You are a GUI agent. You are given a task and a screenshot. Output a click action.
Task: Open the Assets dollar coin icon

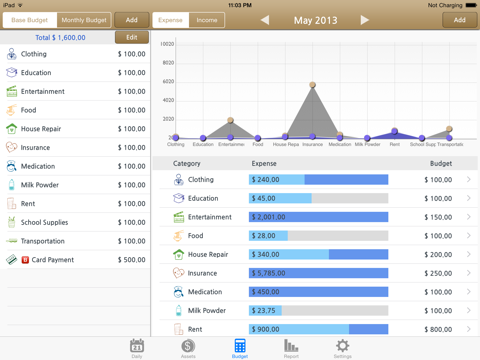pos(188,346)
